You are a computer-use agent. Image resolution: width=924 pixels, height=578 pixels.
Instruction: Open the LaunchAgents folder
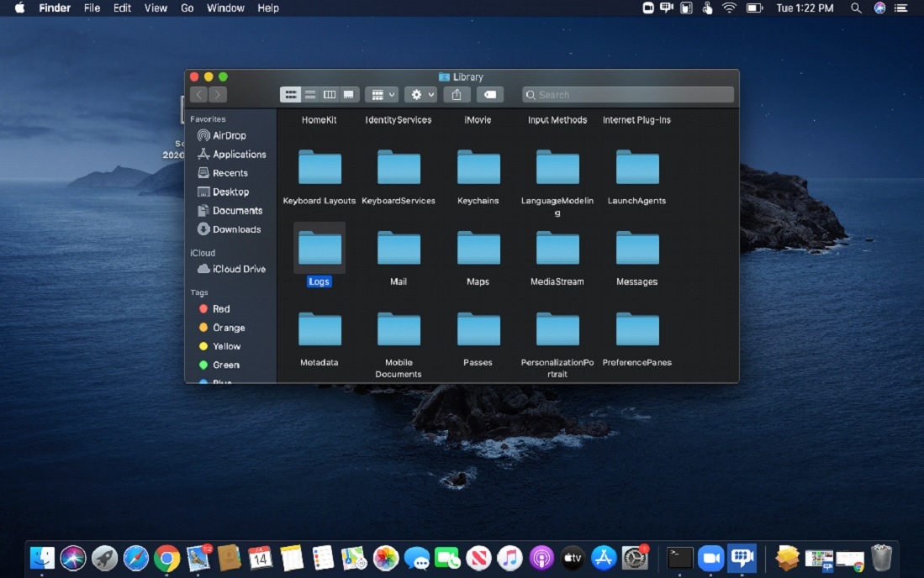click(637, 168)
